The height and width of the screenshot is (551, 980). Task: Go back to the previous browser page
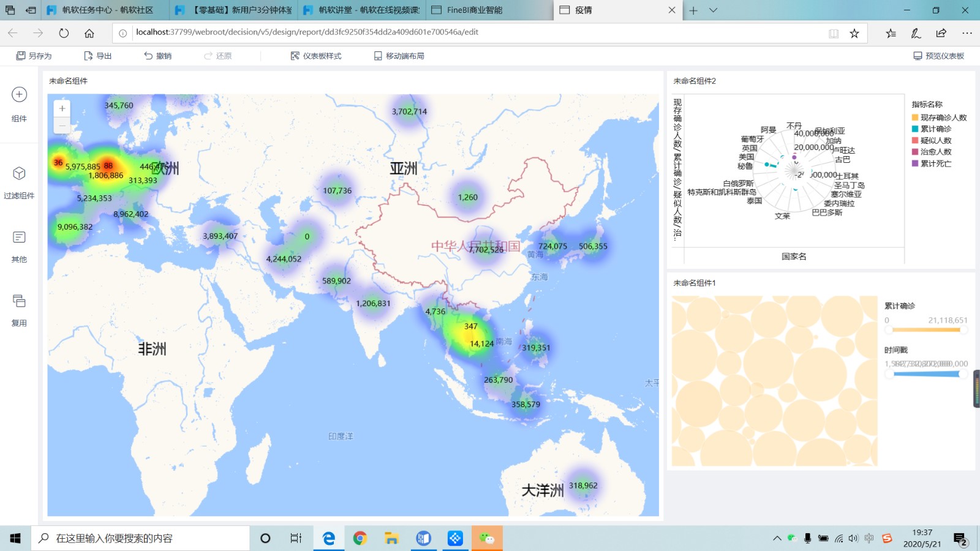13,33
